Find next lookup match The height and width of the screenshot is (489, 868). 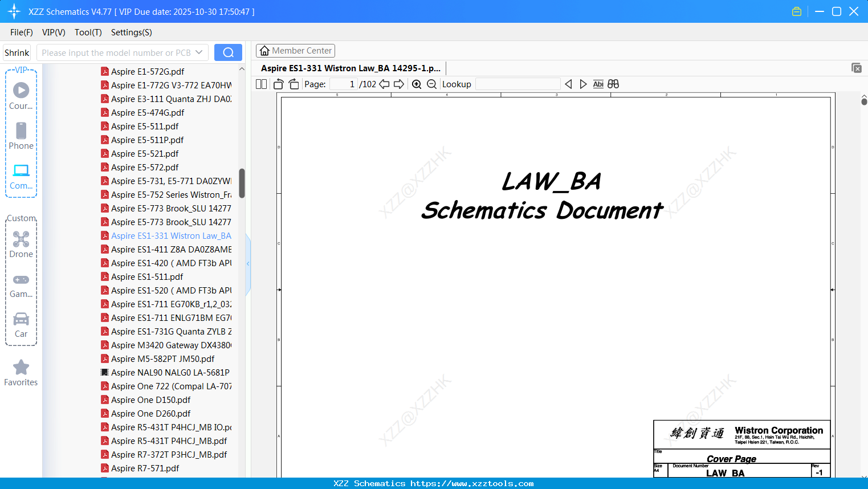point(583,84)
